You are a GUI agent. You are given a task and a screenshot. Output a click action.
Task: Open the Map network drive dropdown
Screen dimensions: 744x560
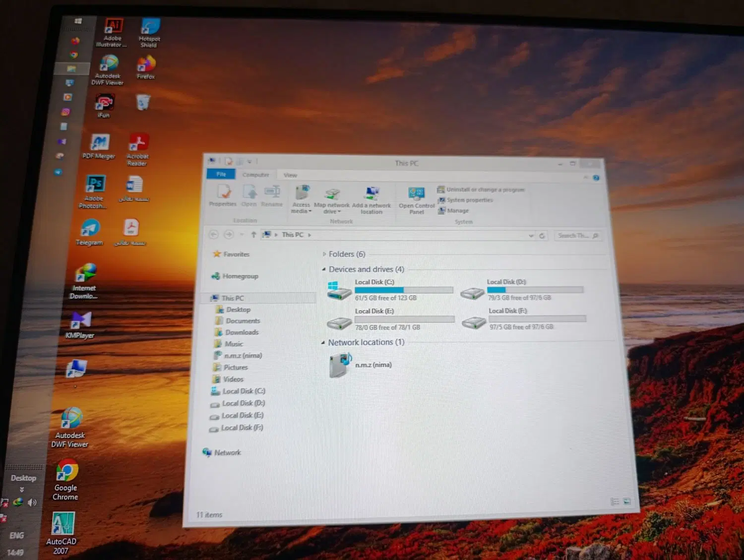332,201
